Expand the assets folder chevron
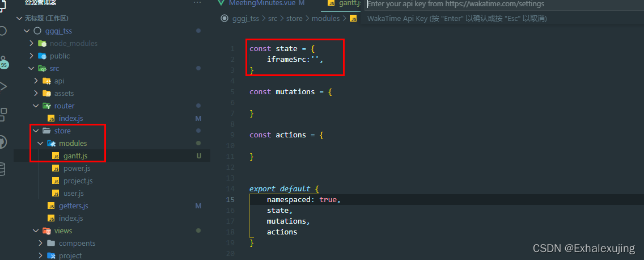 click(36, 94)
